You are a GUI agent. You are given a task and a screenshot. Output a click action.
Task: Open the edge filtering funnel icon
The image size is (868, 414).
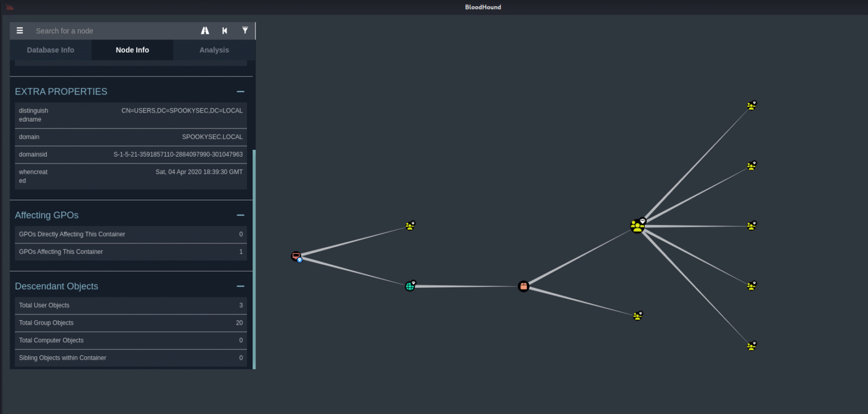pos(245,31)
